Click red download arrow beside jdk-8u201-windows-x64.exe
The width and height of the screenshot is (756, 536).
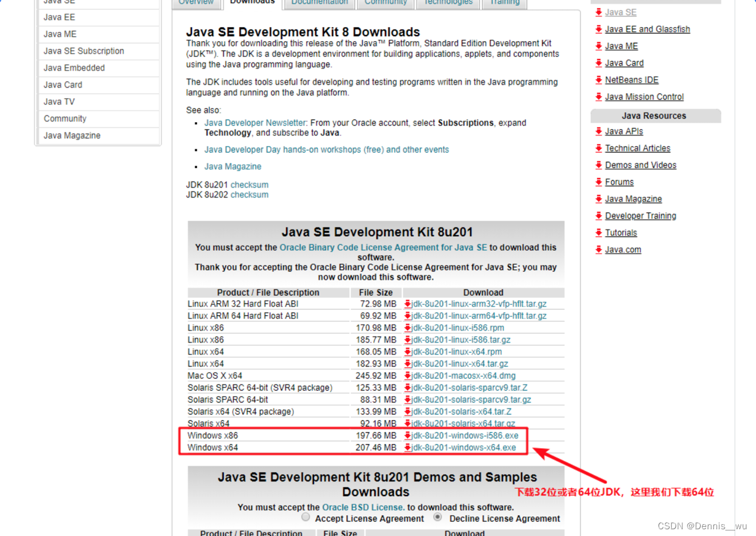click(407, 448)
